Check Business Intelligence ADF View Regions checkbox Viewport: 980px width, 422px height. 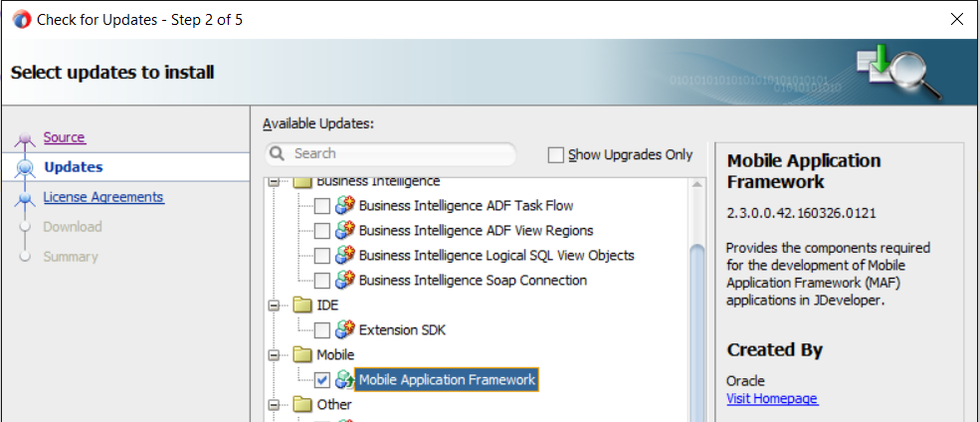tap(322, 231)
